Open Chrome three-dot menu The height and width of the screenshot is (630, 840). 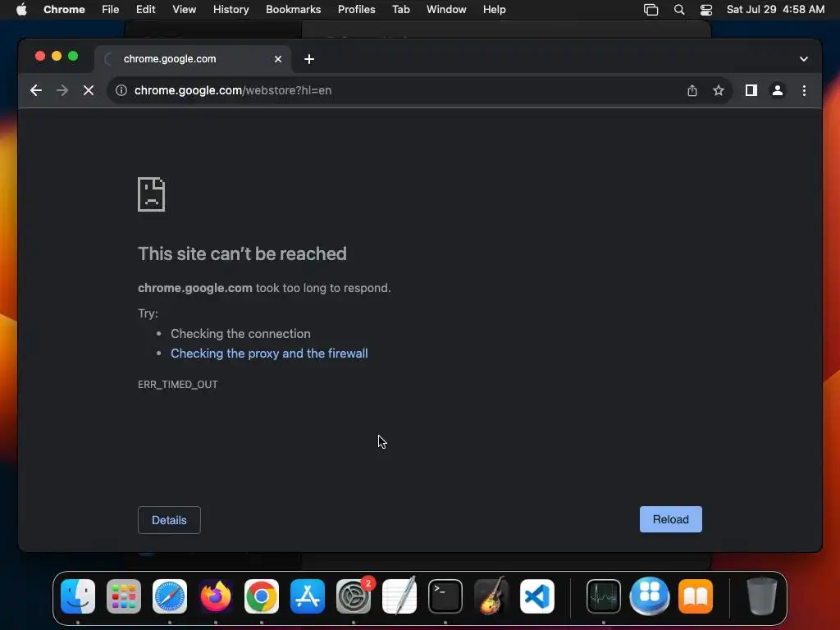(x=804, y=90)
